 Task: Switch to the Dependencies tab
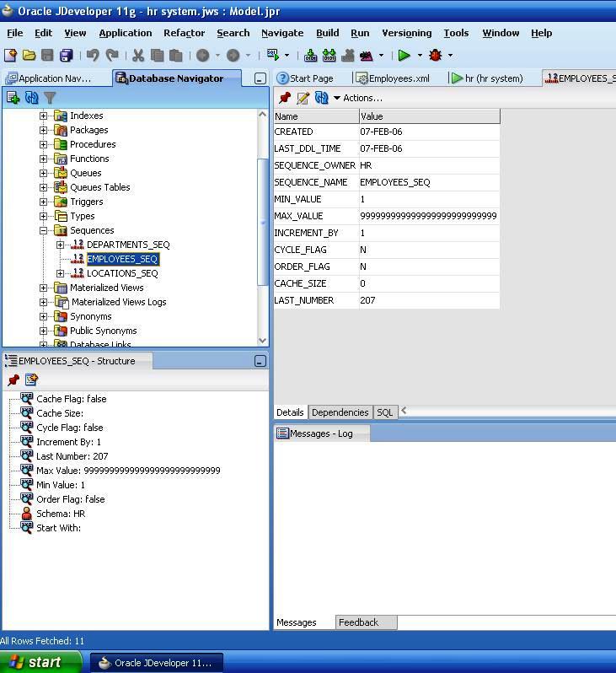tap(340, 412)
